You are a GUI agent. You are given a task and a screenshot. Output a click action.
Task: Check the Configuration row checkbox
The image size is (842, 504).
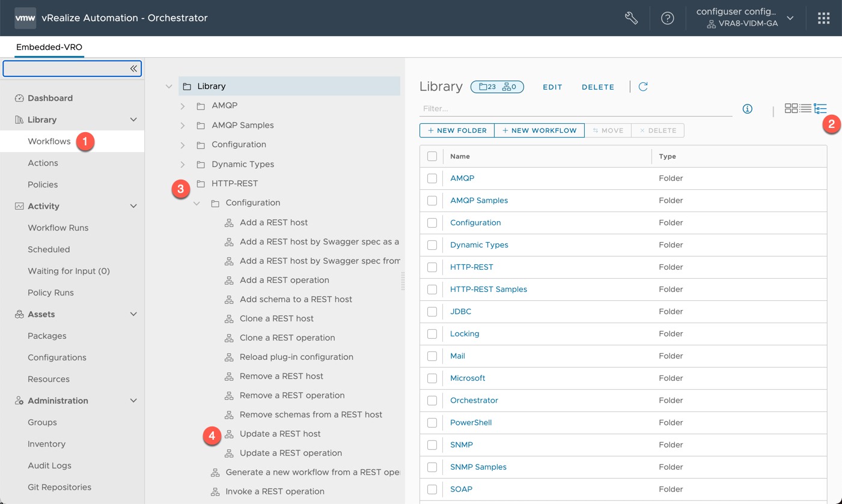(432, 223)
